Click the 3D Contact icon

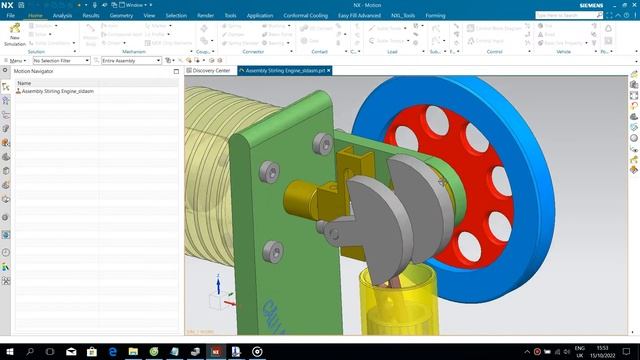tap(304, 28)
